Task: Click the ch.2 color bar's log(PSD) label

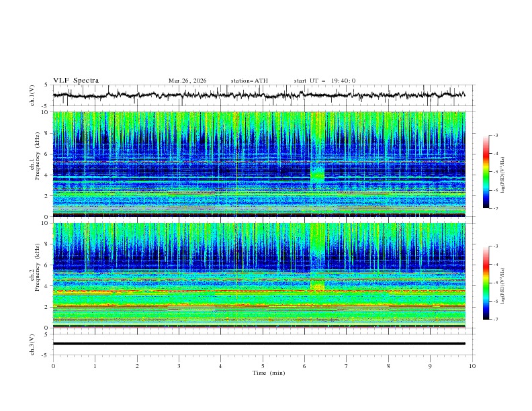Action: pos(502,286)
